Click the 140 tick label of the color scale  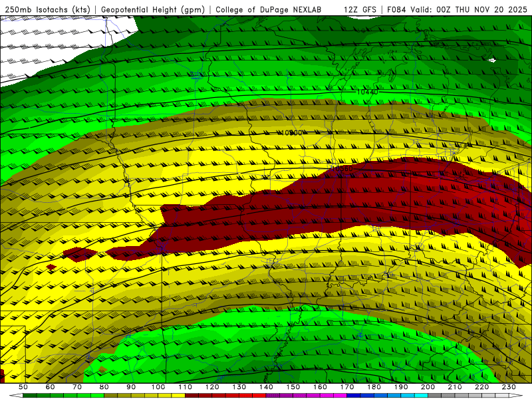tap(266, 387)
